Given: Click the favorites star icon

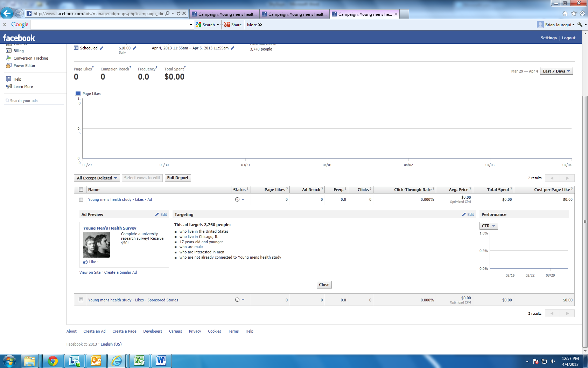Looking at the screenshot, I should coord(574,14).
